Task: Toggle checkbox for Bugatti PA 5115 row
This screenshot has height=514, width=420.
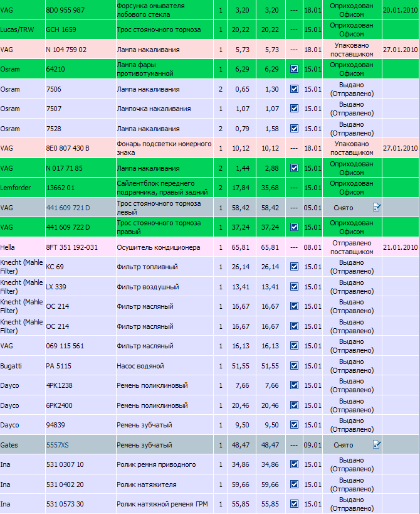Action: [x=294, y=365]
